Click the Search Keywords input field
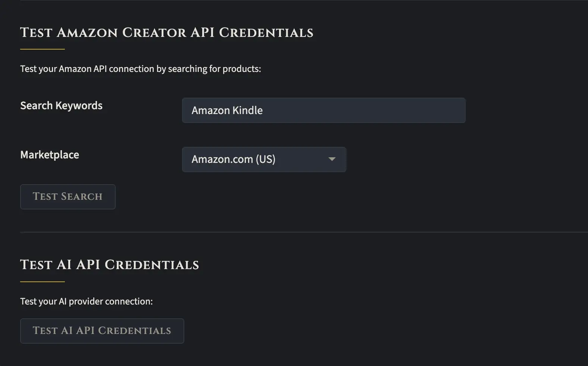This screenshot has height=366, width=588. point(323,110)
